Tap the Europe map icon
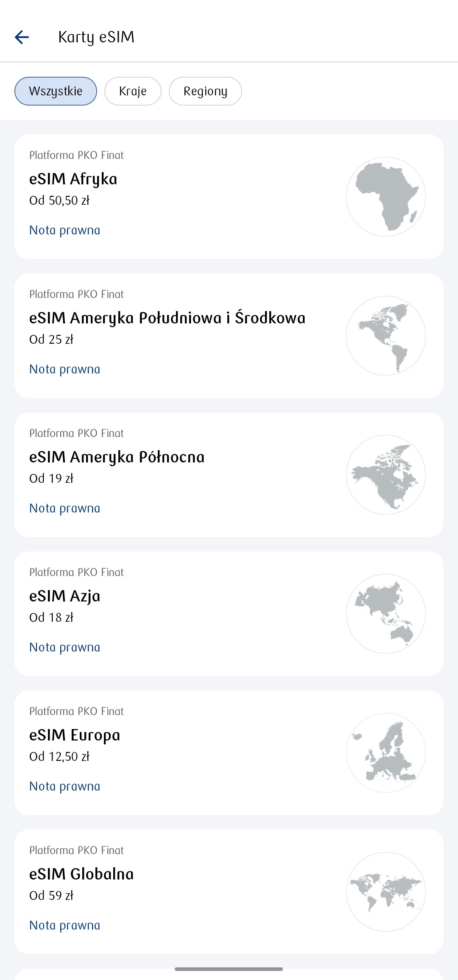458x980 pixels. click(385, 753)
